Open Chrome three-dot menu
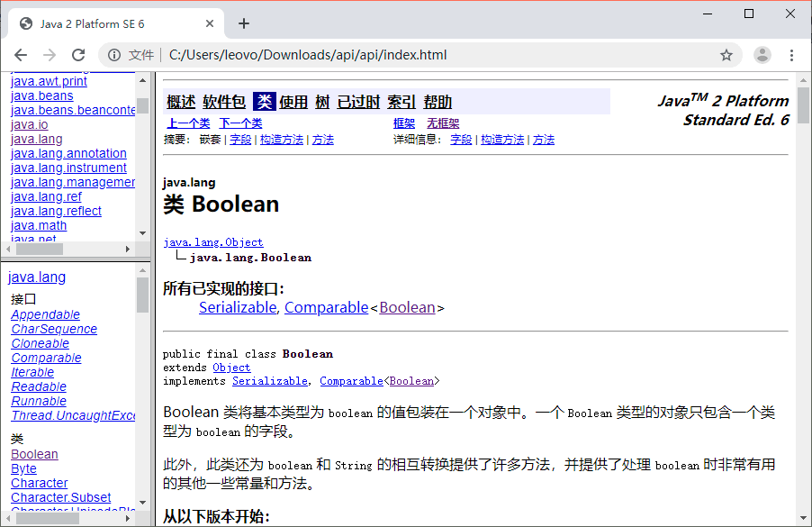Image resolution: width=812 pixels, height=527 pixels. click(791, 55)
